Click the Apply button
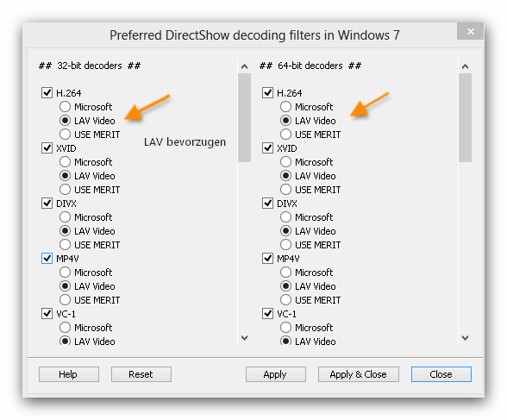 tap(276, 374)
